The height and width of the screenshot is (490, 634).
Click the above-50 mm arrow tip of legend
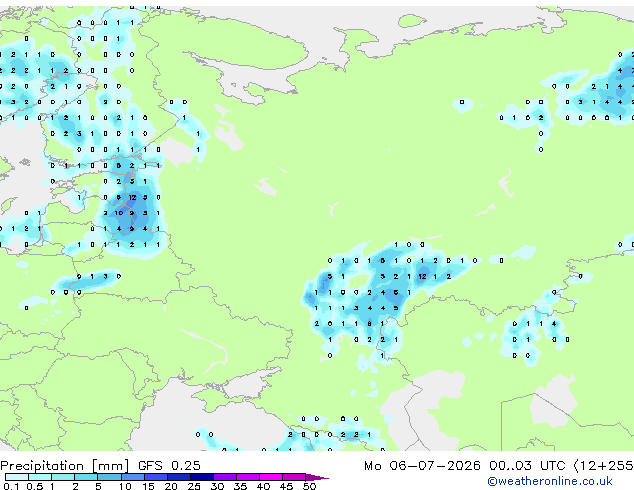click(317, 478)
